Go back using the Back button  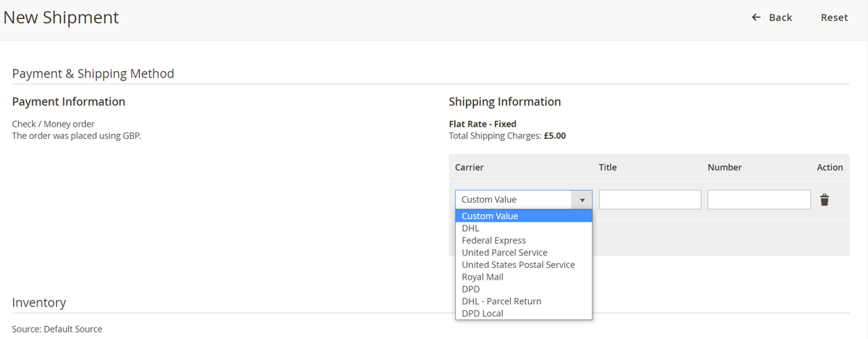772,17
